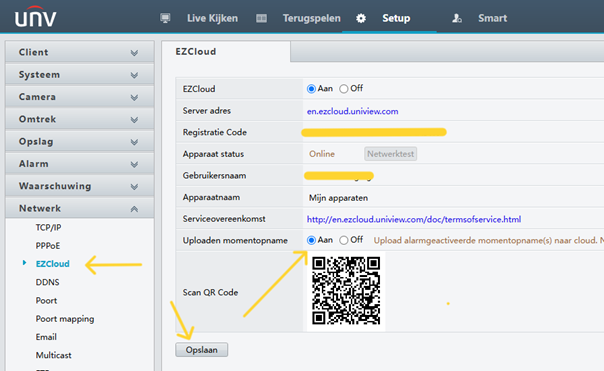
Task: Open the Smart tab
Action: (492, 18)
